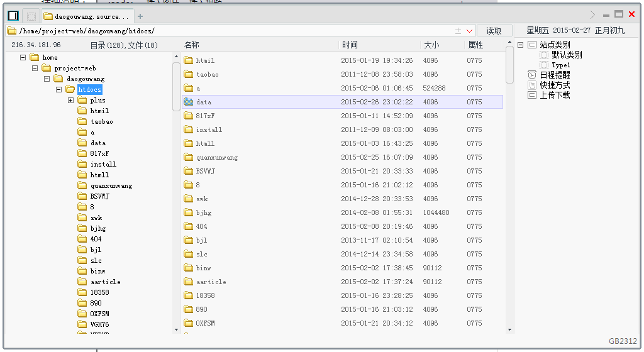This screenshot has width=644, height=352.
Task: Click the GB2312 encoding label
Action: pos(623,341)
